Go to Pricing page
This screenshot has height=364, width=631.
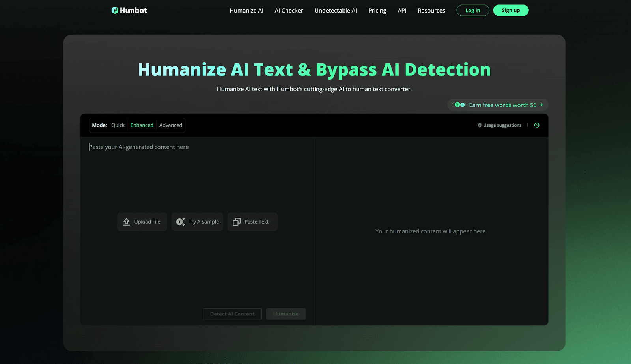pos(377,11)
